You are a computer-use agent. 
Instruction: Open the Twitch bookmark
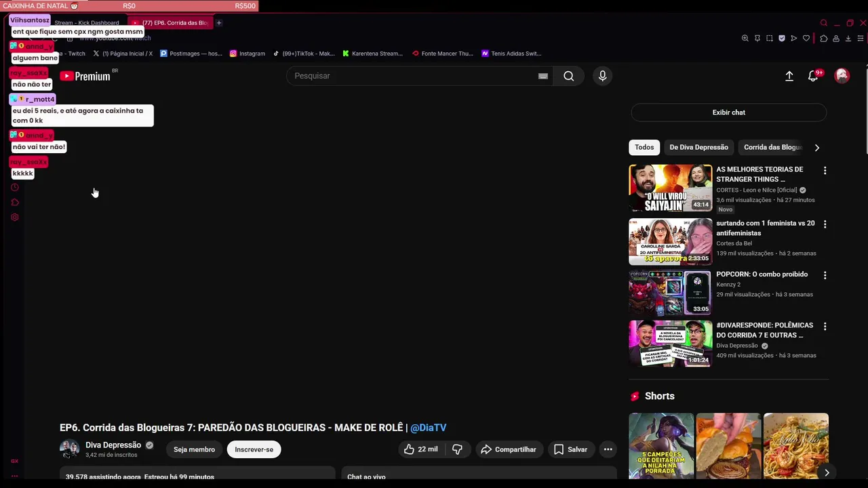[x=72, y=54]
